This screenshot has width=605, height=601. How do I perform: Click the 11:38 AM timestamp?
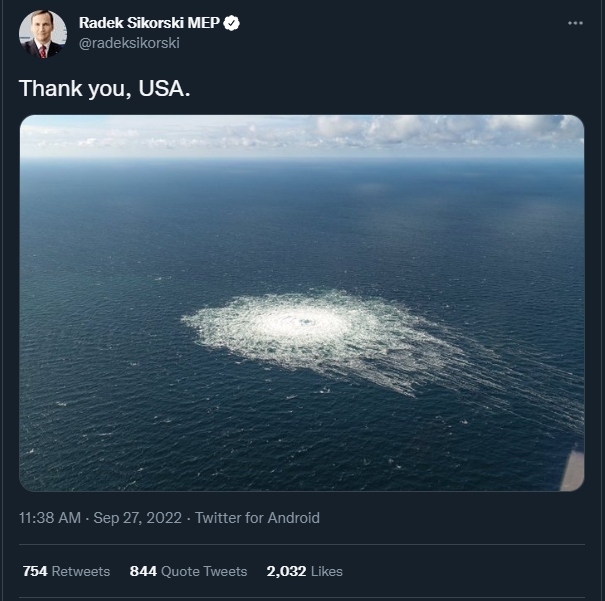pos(48,518)
